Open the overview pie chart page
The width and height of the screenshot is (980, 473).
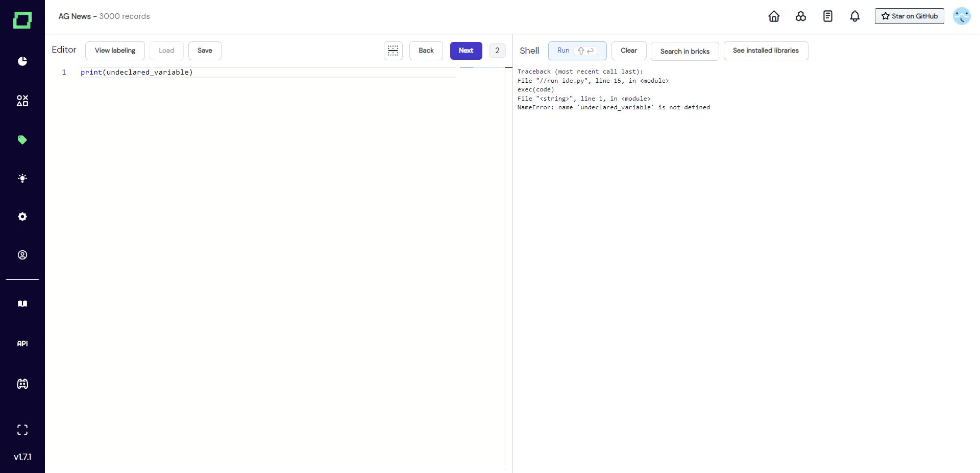[22, 61]
